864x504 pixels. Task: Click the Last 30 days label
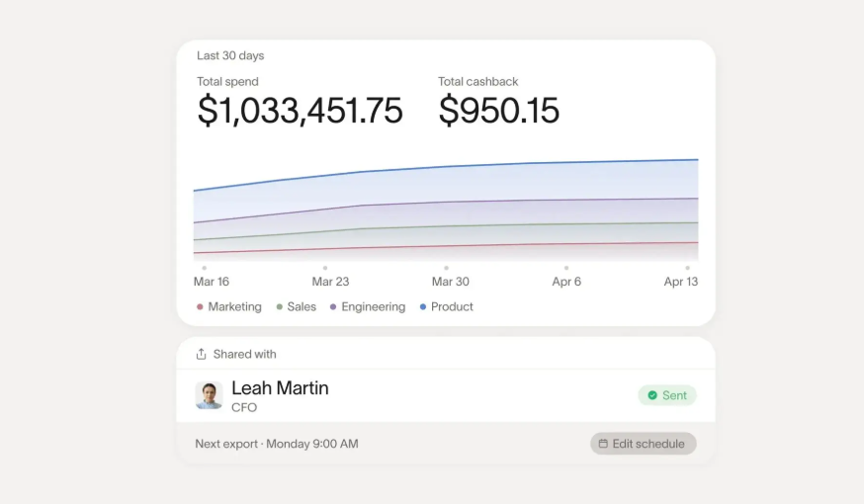230,55
